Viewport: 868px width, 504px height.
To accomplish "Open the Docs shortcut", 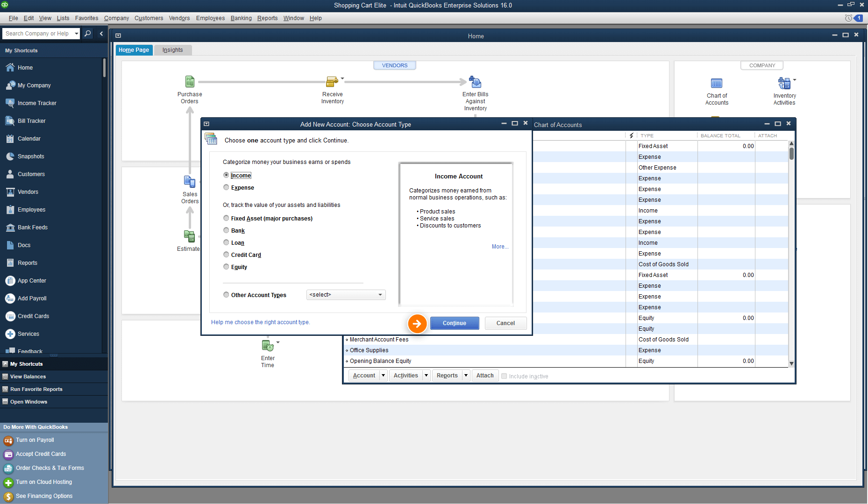I will coord(24,245).
